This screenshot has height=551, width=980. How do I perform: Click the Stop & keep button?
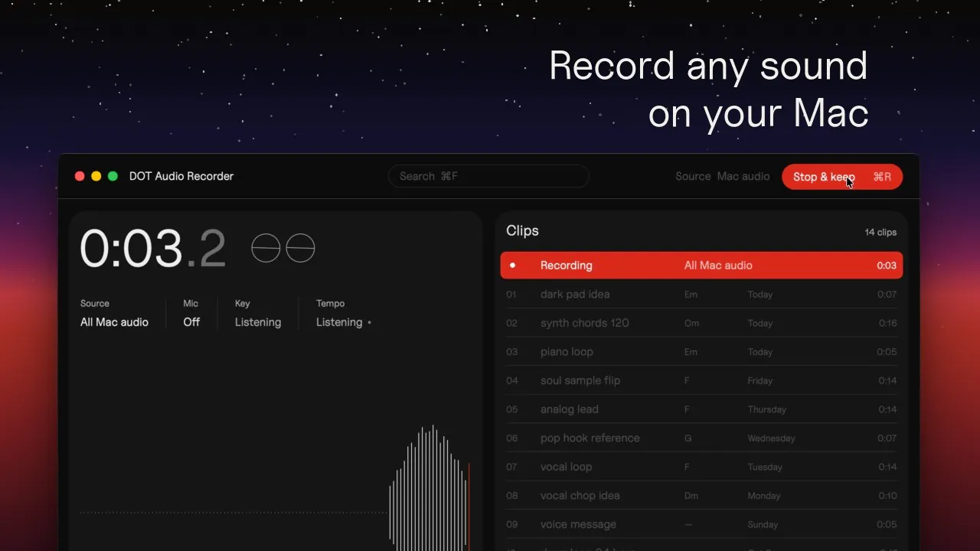click(x=842, y=177)
